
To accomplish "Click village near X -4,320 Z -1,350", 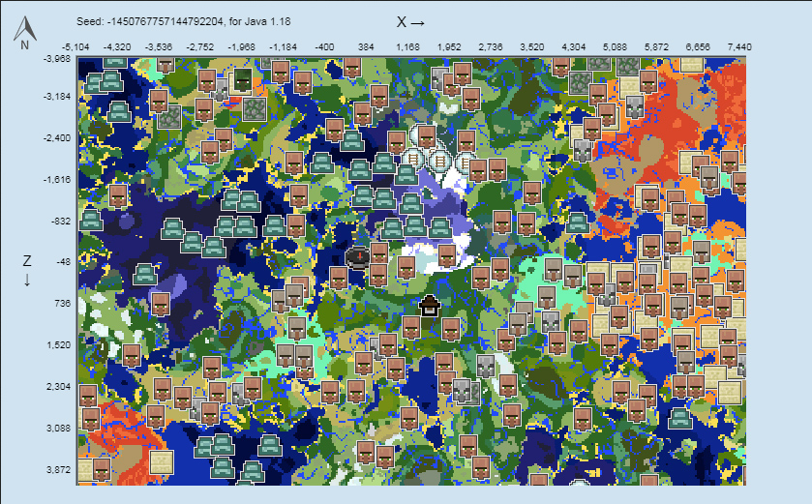I will [x=118, y=195].
